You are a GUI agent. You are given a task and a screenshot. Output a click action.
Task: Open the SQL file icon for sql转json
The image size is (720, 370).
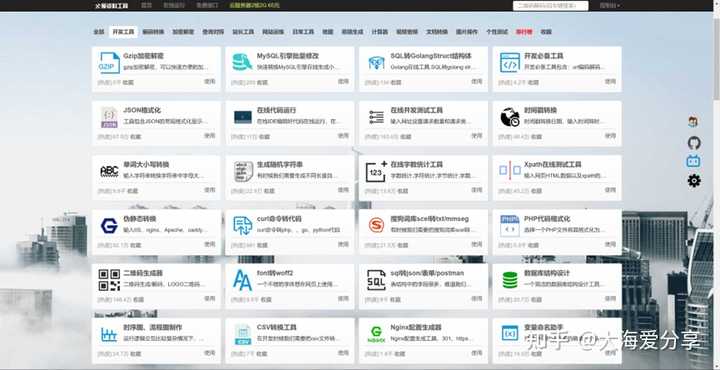tap(377, 280)
